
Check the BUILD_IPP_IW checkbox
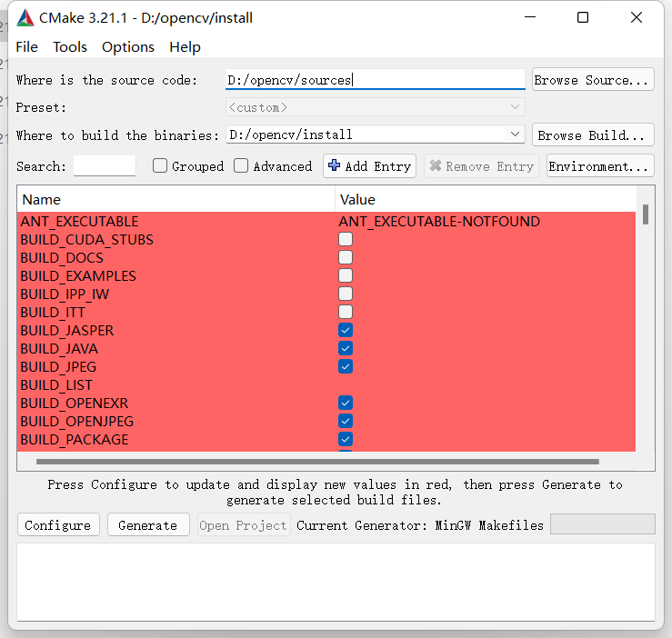tap(346, 294)
